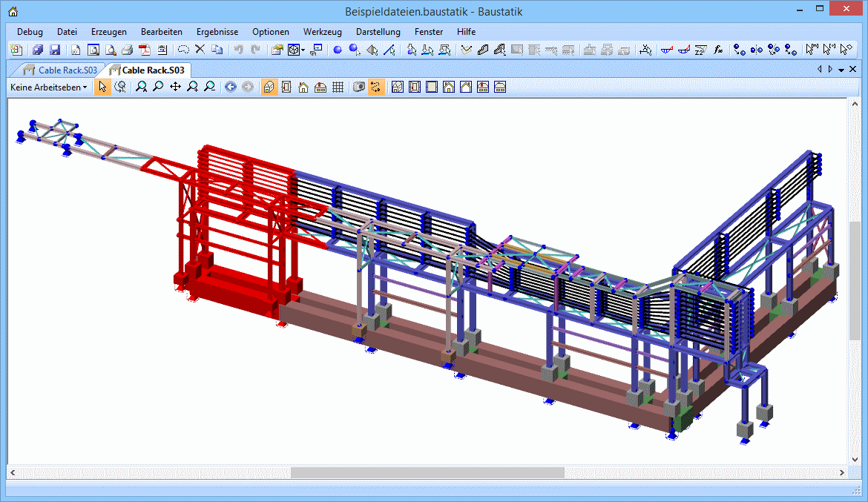Open the Ergebnisse menu
Image resolution: width=868 pixels, height=502 pixels.
click(x=217, y=32)
